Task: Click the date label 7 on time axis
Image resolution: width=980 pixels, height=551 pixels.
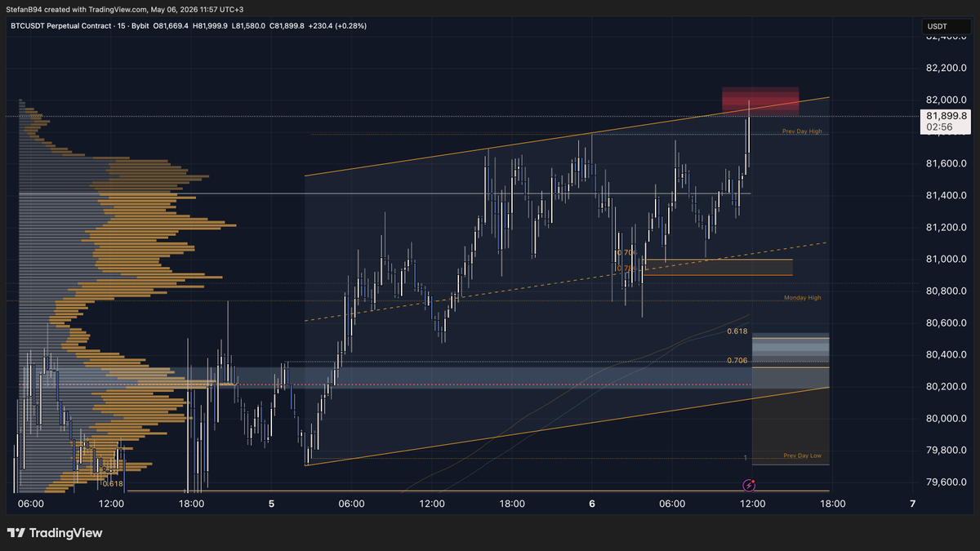Action: point(912,504)
